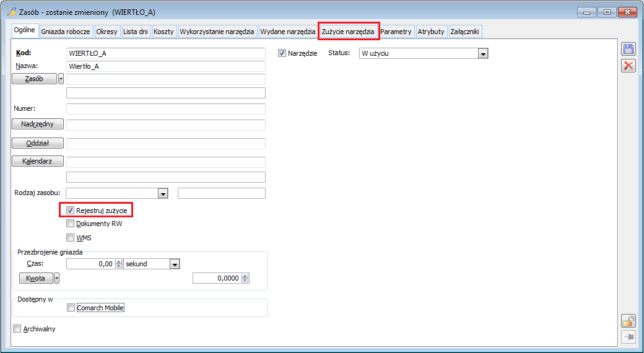The width and height of the screenshot is (644, 353).
Task: Click the Kod field containing WIERTŁO_A
Action: coord(165,53)
